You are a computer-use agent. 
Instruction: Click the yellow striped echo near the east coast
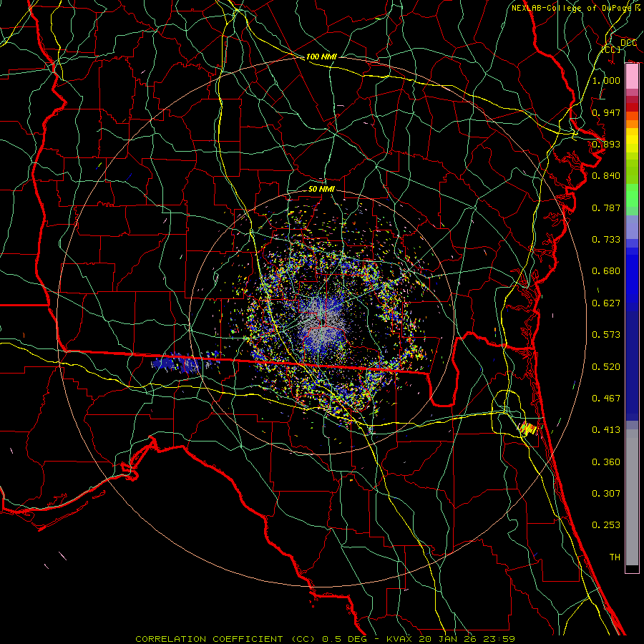(x=528, y=429)
